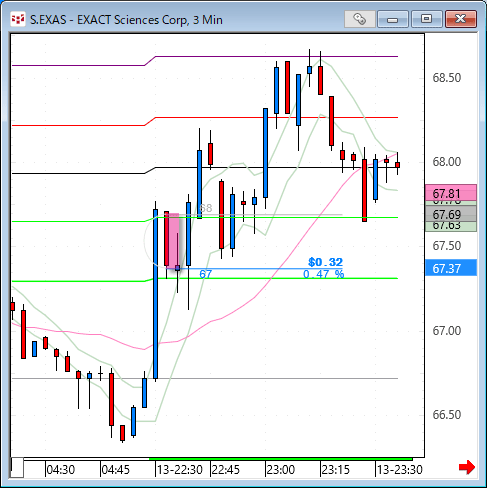Click the 66.50 price axis label
Viewport: 487px width, 488px height.
pos(447,415)
